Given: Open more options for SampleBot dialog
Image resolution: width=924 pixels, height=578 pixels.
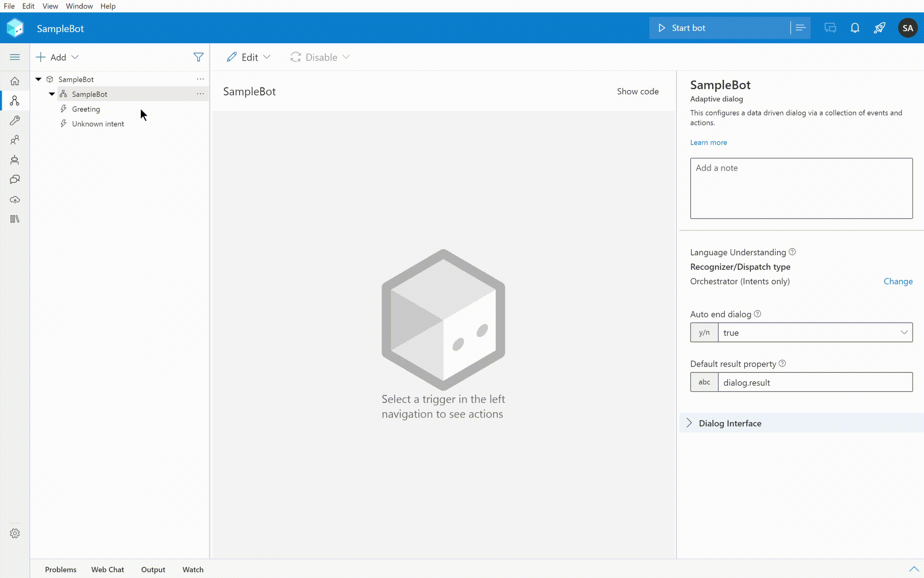Looking at the screenshot, I should point(200,94).
